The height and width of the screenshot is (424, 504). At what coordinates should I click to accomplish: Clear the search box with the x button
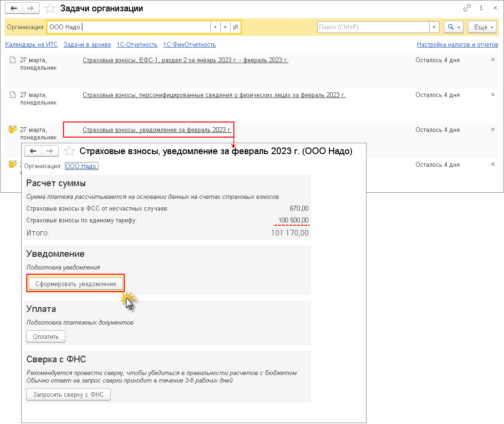click(x=434, y=27)
